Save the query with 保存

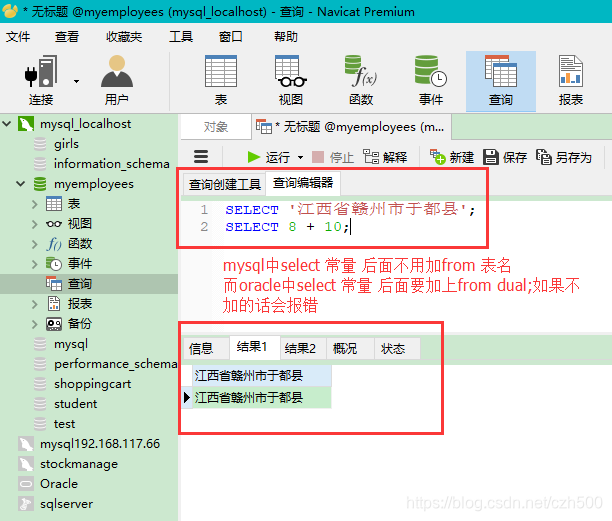tap(505, 157)
